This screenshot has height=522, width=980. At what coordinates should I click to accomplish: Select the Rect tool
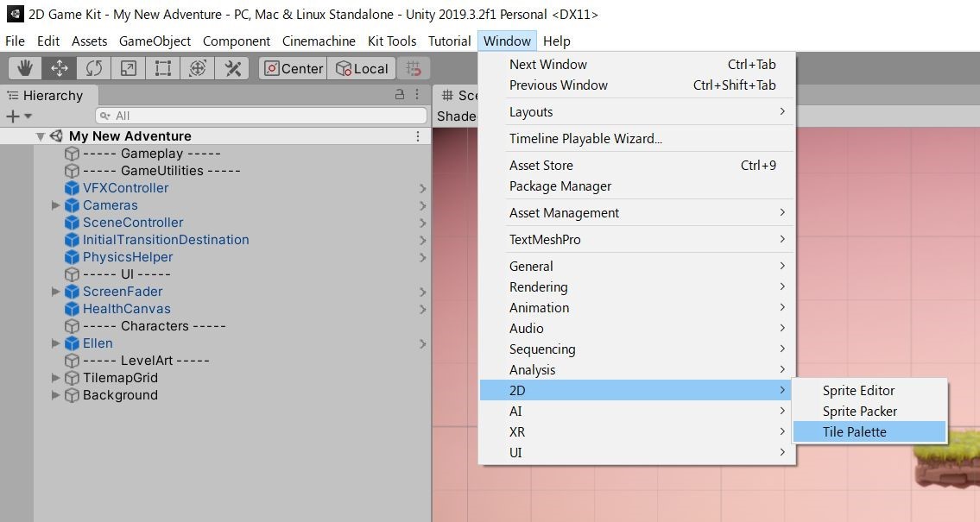(162, 68)
